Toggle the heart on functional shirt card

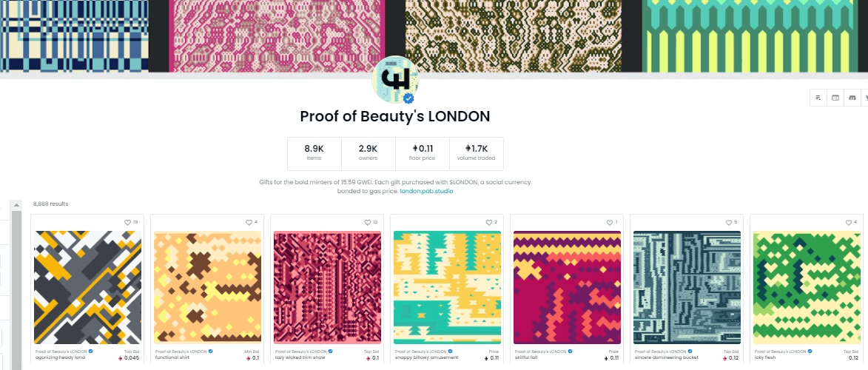[249, 223]
